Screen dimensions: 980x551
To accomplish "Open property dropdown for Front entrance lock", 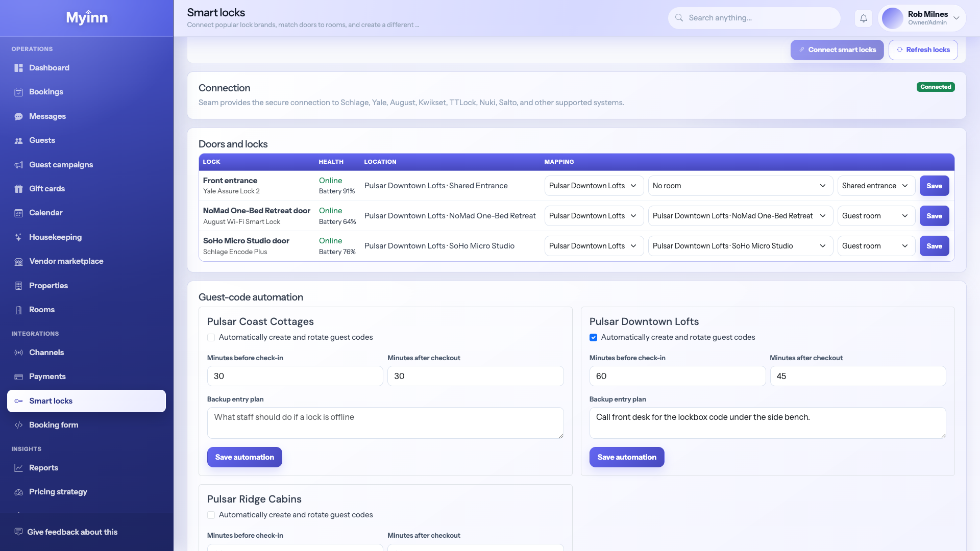I will click(594, 186).
